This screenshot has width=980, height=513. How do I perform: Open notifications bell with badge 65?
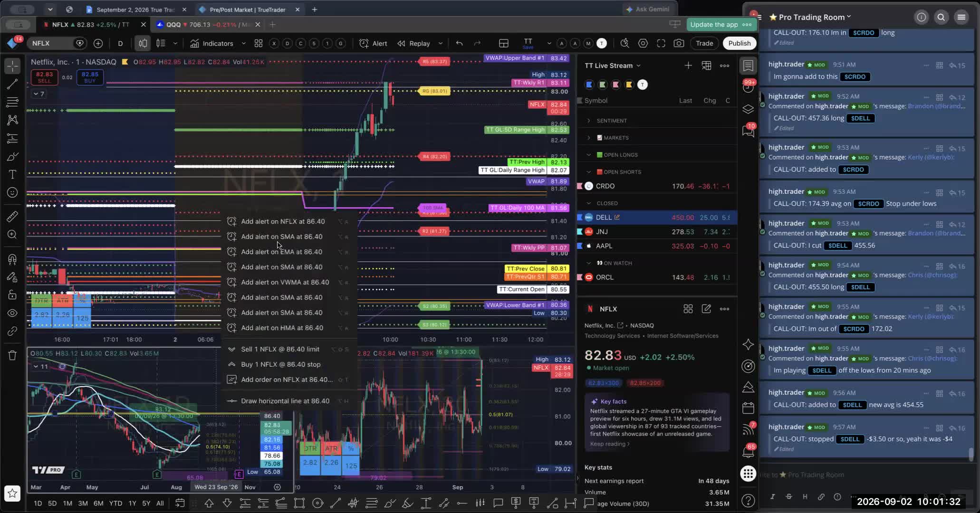748,451
